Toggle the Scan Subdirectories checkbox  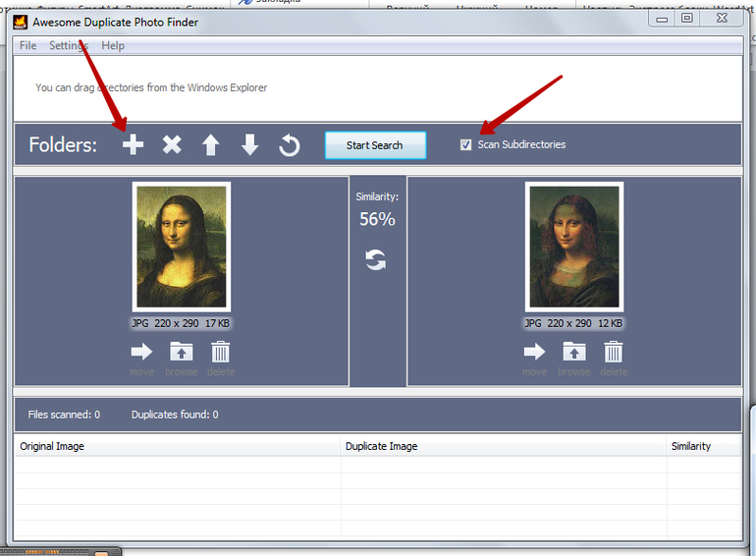[465, 145]
